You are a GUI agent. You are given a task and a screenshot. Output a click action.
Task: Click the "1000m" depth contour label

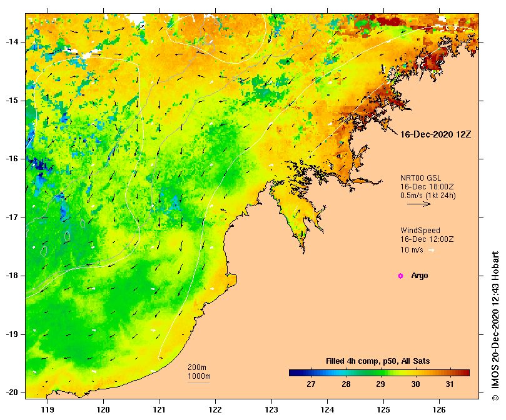[x=199, y=376]
